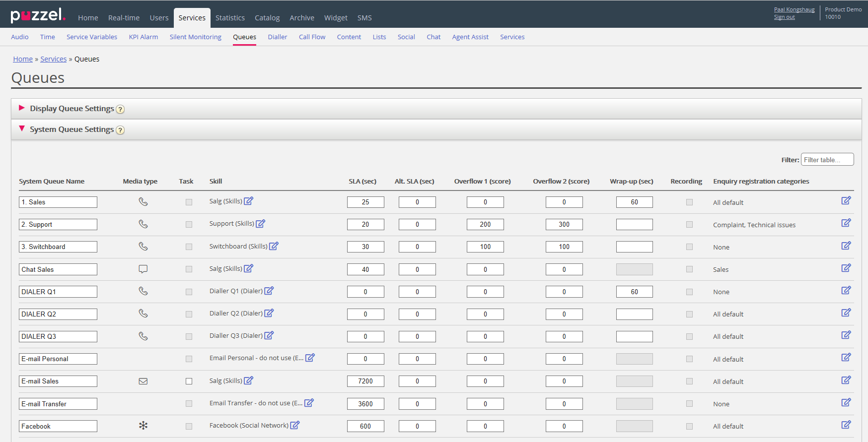Viewport: 868px width, 442px height.
Task: Edit enquiry categories for the 1. Sales row
Action: point(846,200)
